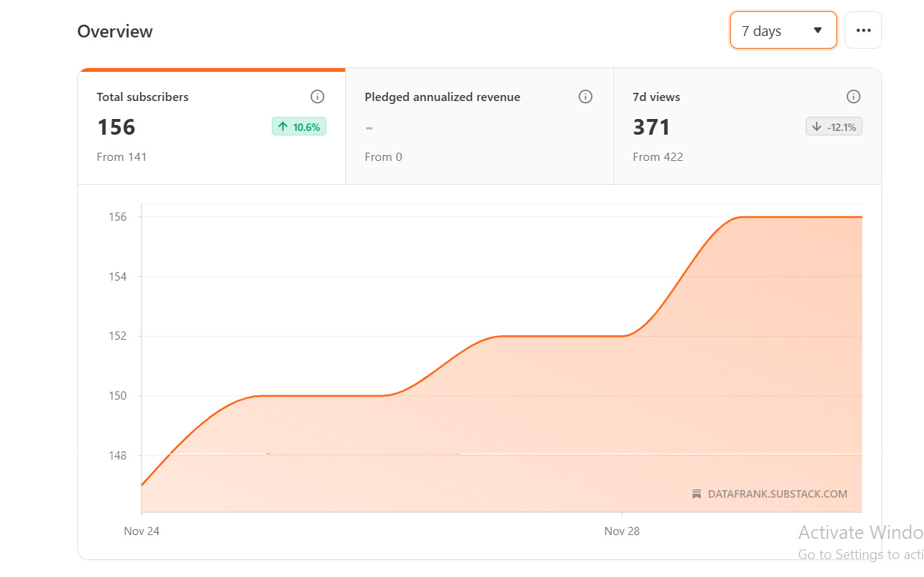Open the three-dots more options menu

click(x=863, y=31)
